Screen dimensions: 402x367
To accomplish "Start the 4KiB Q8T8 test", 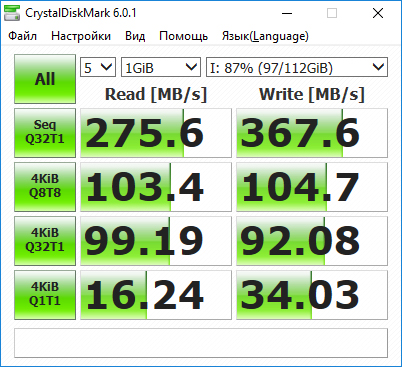I will pos(45,187).
